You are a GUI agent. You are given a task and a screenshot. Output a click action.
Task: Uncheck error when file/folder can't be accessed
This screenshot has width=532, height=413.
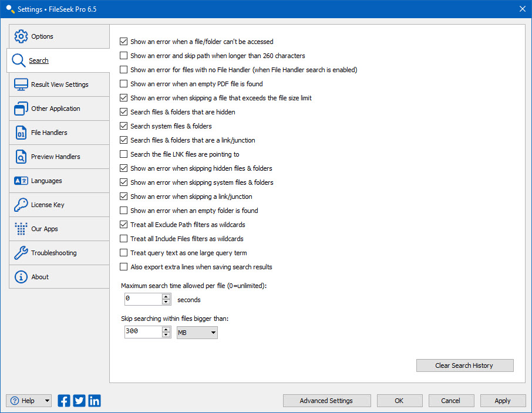tap(123, 42)
